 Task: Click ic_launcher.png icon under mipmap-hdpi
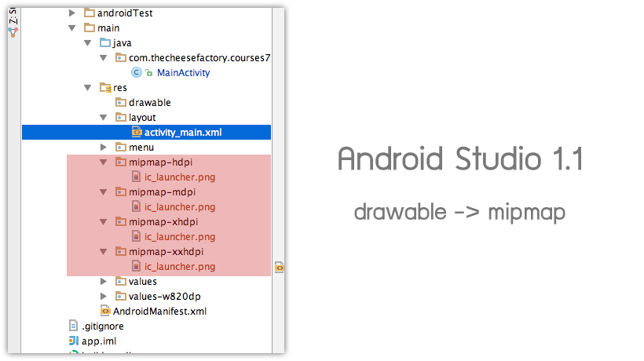tap(137, 177)
